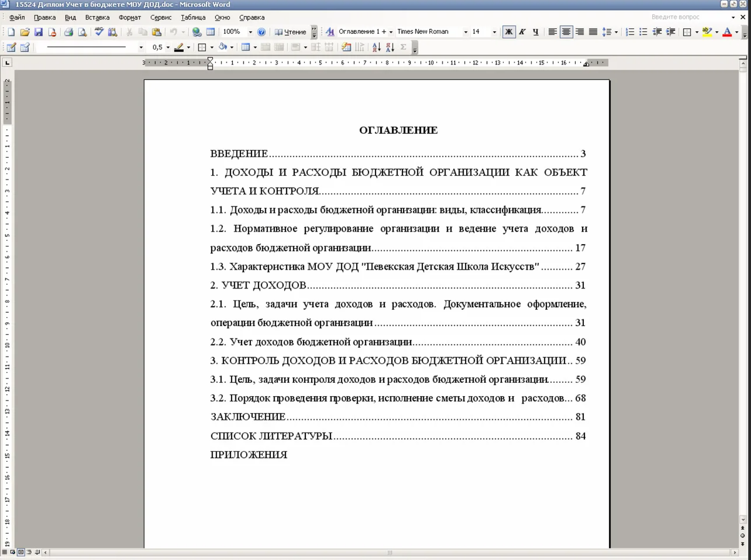Open font size 14 dropdown
The image size is (751, 560).
pyautogui.click(x=494, y=32)
